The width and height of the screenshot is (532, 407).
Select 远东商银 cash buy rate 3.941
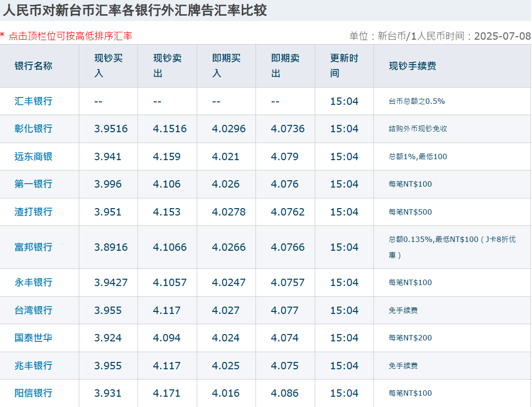pyautogui.click(x=108, y=157)
